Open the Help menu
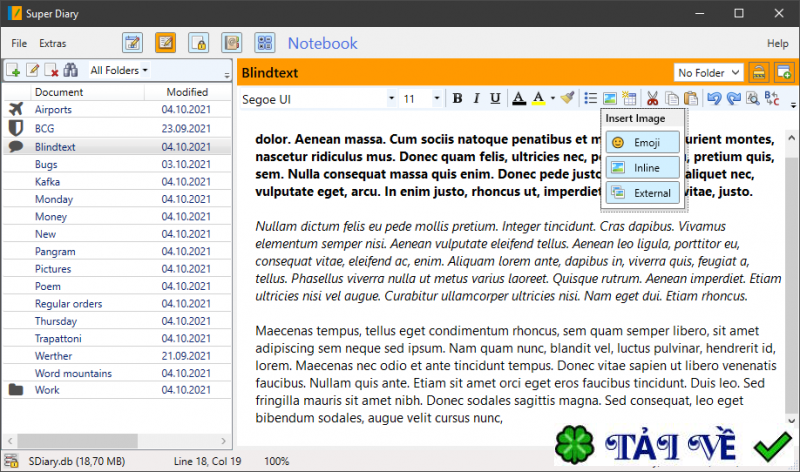This screenshot has width=800, height=472. (778, 43)
